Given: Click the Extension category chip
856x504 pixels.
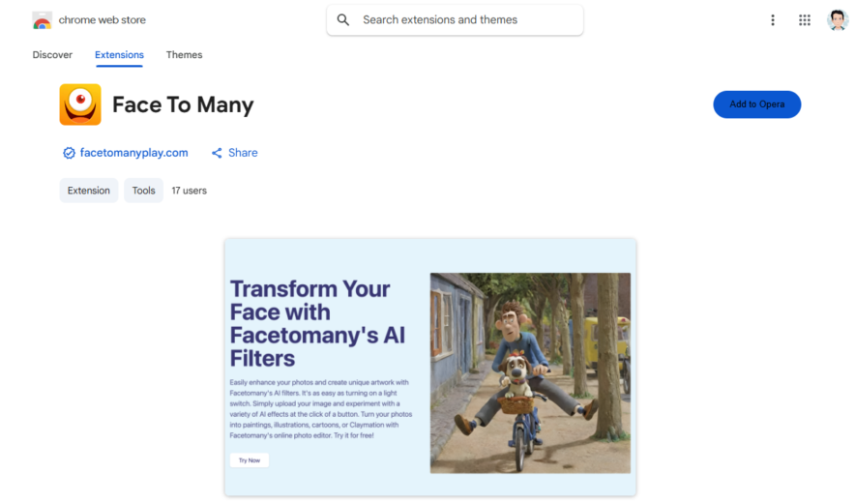Looking at the screenshot, I should 88,191.
